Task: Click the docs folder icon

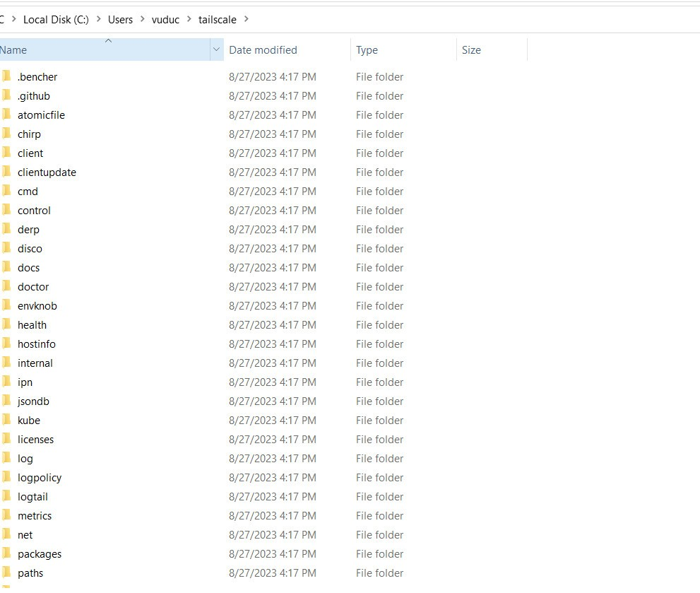Action: 6,266
